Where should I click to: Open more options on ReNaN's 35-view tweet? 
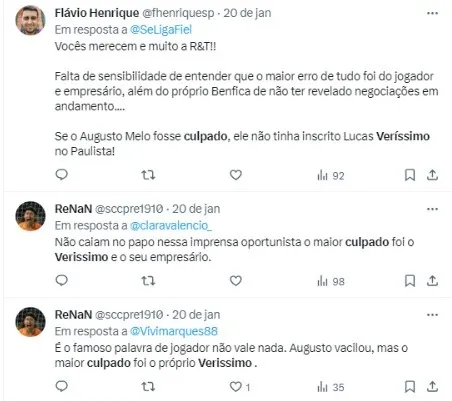pos(432,315)
